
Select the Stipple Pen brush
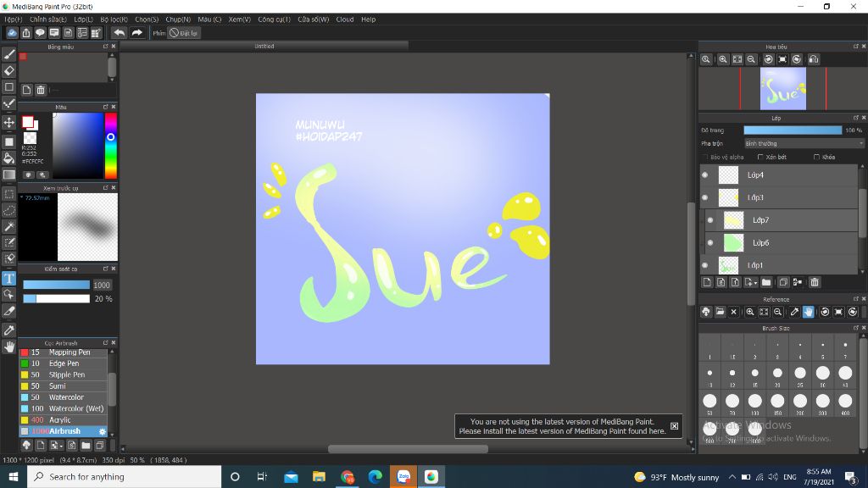pos(64,374)
